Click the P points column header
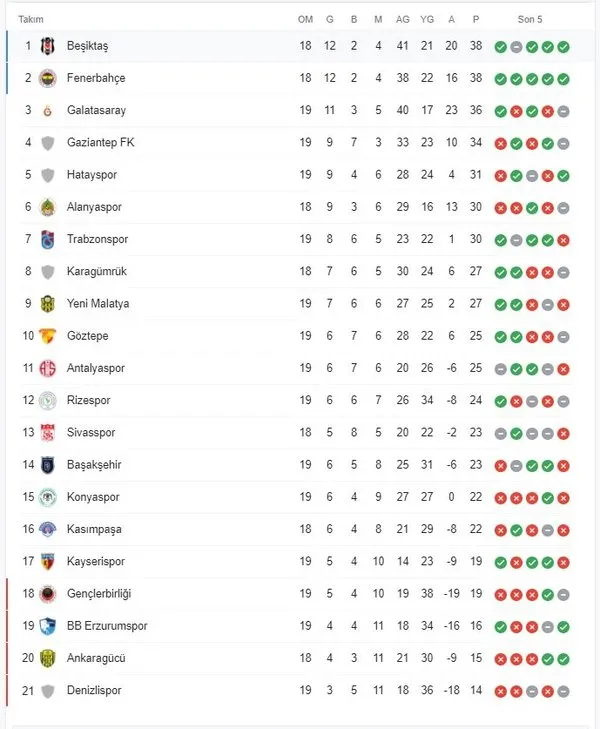The image size is (600, 729). pyautogui.click(x=476, y=20)
